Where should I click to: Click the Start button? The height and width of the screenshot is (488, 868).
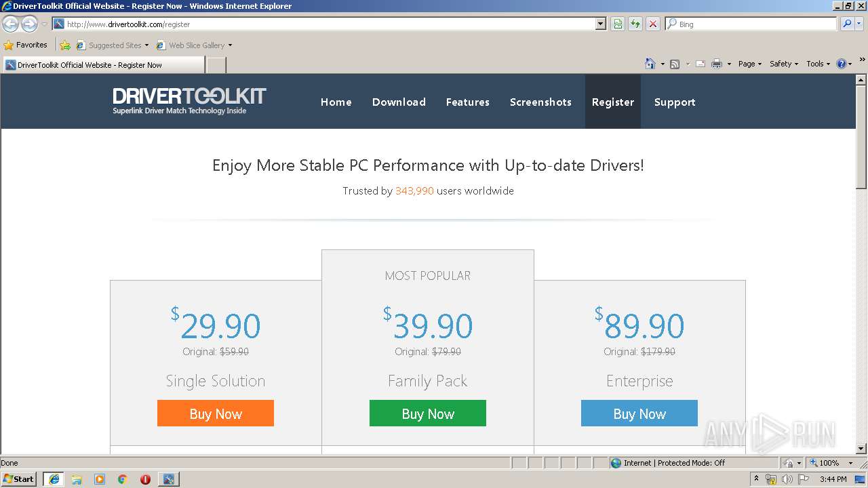(x=19, y=479)
